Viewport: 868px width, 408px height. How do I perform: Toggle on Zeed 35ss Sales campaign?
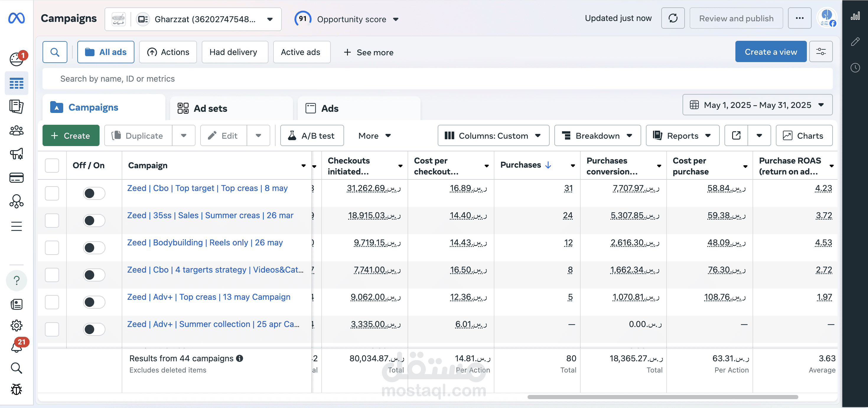pyautogui.click(x=94, y=221)
